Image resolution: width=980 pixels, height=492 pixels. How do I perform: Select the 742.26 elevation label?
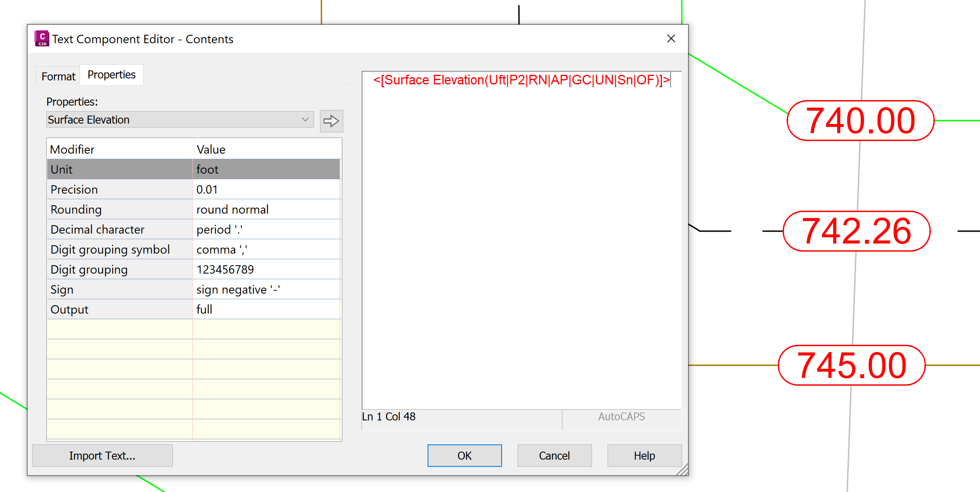coord(856,231)
